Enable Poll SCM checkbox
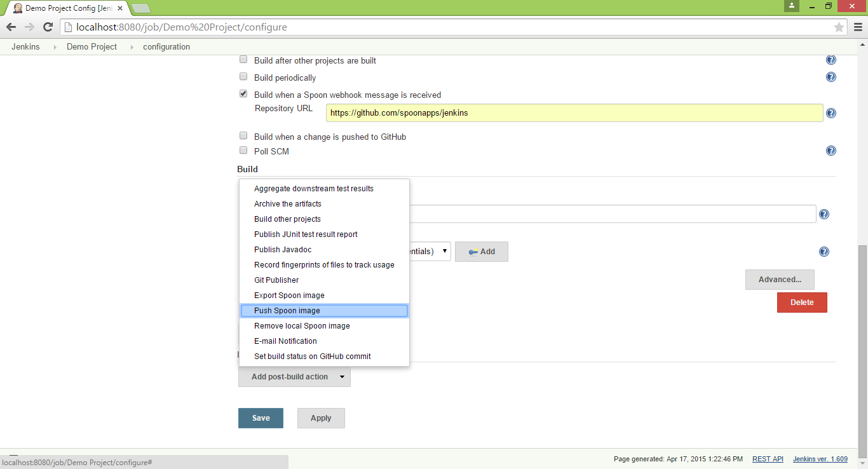 (243, 151)
